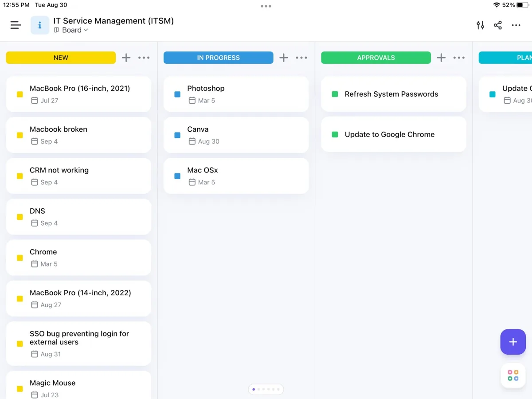The height and width of the screenshot is (399, 532).
Task: Select the NEW status header
Action: pyautogui.click(x=61, y=58)
